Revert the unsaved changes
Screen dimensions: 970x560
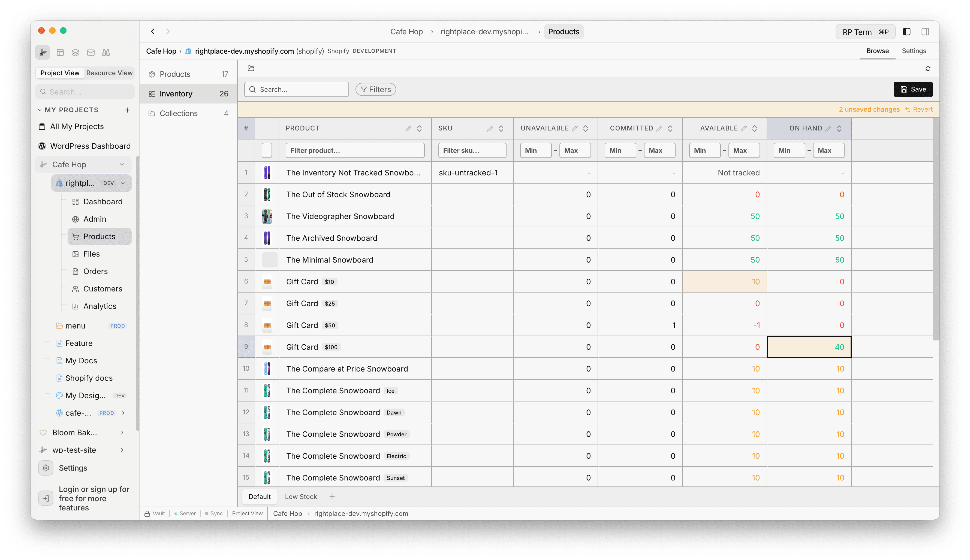919,109
